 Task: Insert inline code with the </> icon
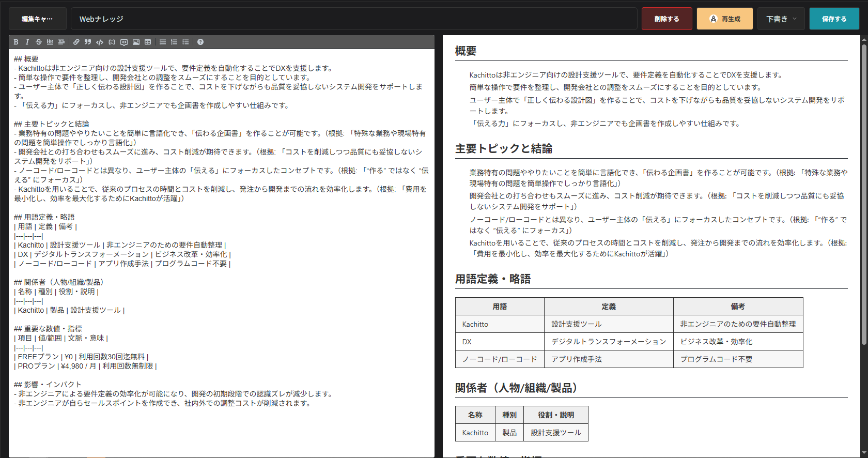100,42
